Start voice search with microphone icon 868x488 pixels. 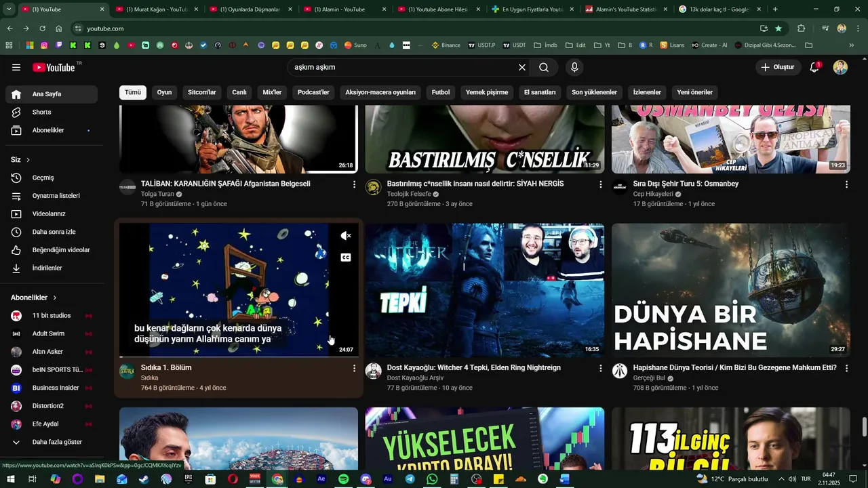[574, 67]
